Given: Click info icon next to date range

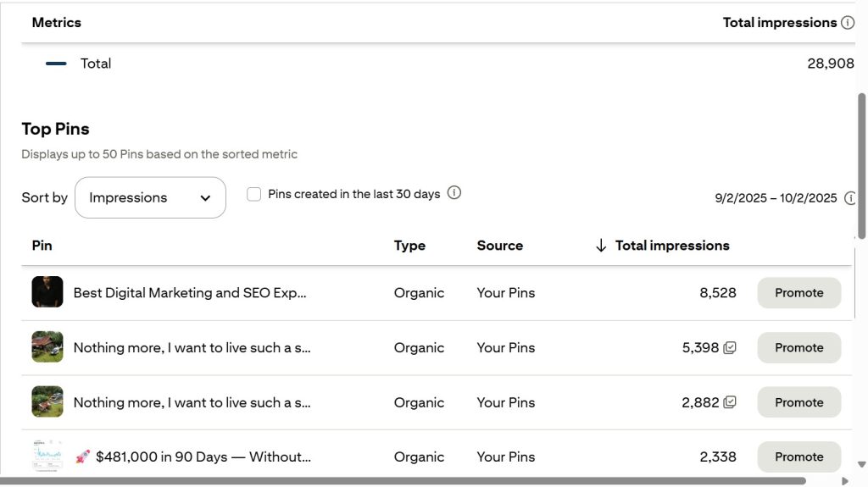Looking at the screenshot, I should [x=850, y=198].
